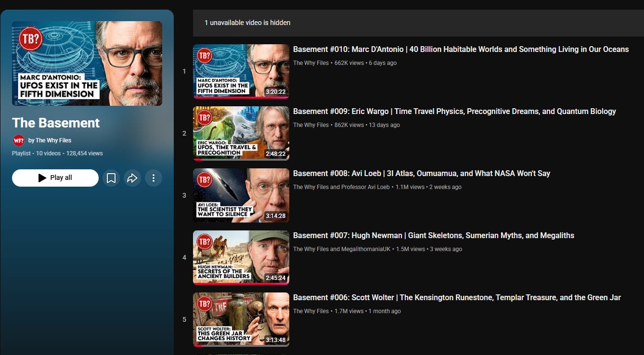Click '862K views • 13 days ago' text
The width and height of the screenshot is (644, 355).
point(367,125)
